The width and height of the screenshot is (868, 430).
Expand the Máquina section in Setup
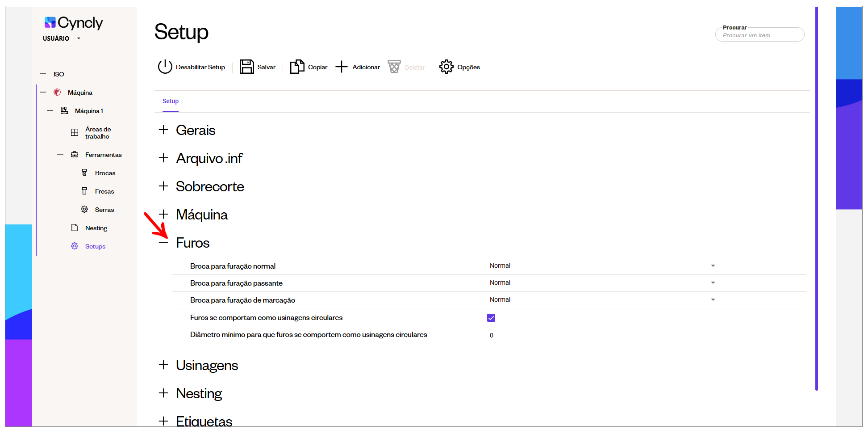pos(163,215)
